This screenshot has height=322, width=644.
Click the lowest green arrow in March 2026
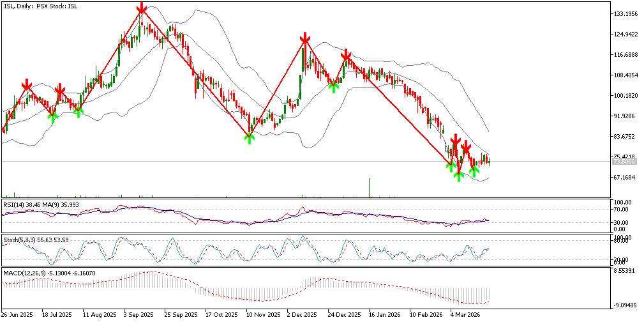point(458,176)
